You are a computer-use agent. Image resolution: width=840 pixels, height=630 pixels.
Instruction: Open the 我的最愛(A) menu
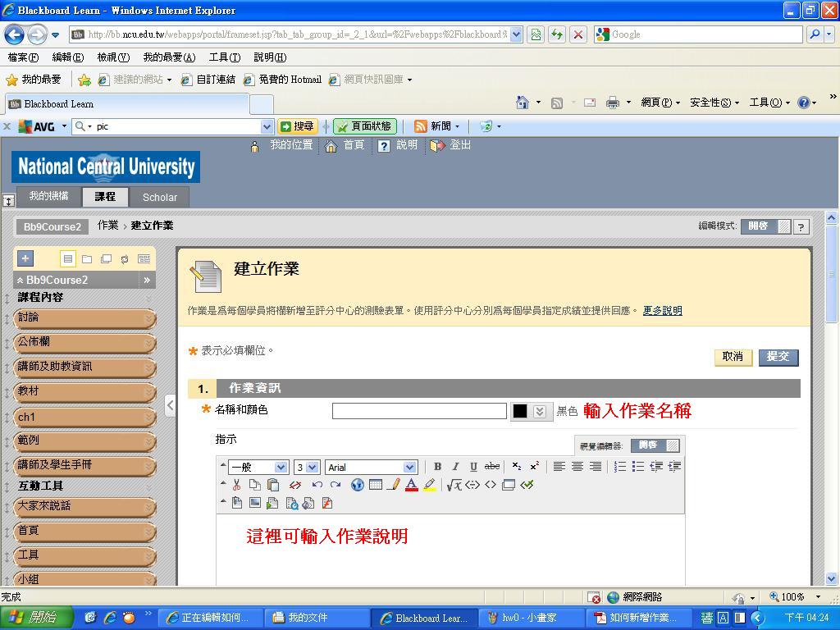point(169,57)
